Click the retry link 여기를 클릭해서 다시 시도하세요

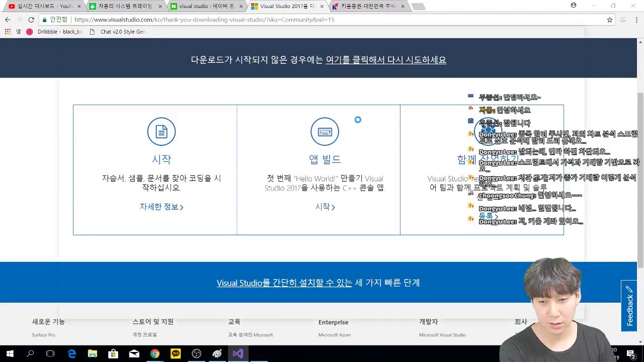point(386,60)
